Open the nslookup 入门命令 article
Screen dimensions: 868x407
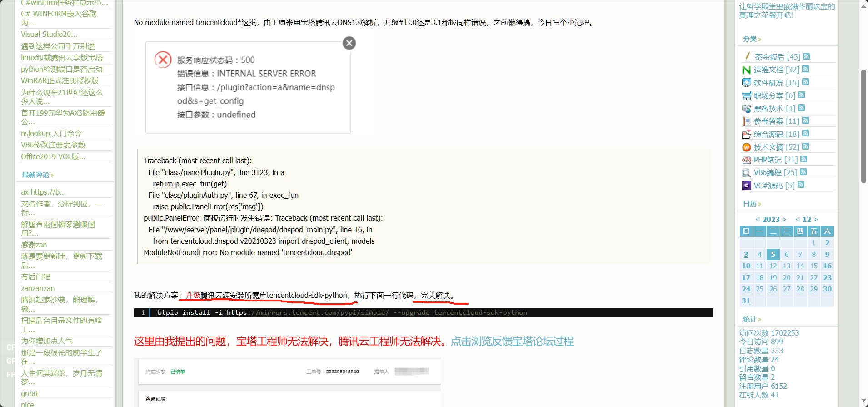51,133
